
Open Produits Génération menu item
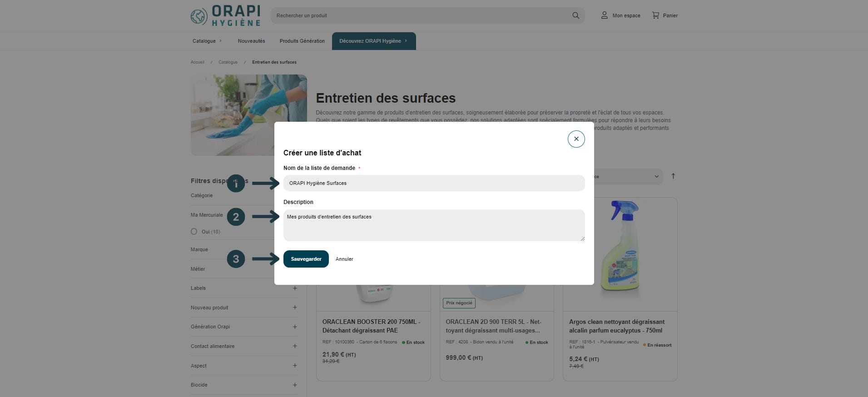(x=302, y=41)
